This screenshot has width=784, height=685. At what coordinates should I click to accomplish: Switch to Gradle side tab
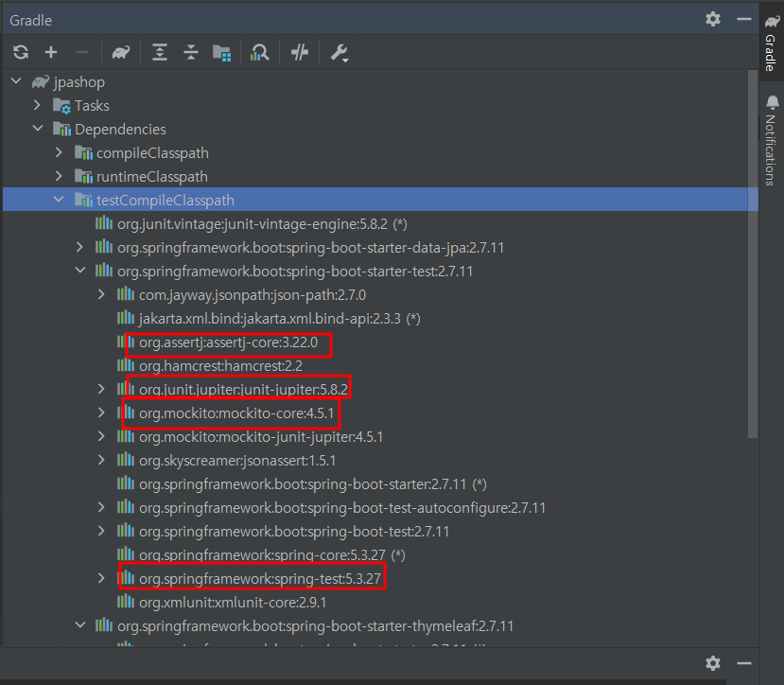[772, 43]
